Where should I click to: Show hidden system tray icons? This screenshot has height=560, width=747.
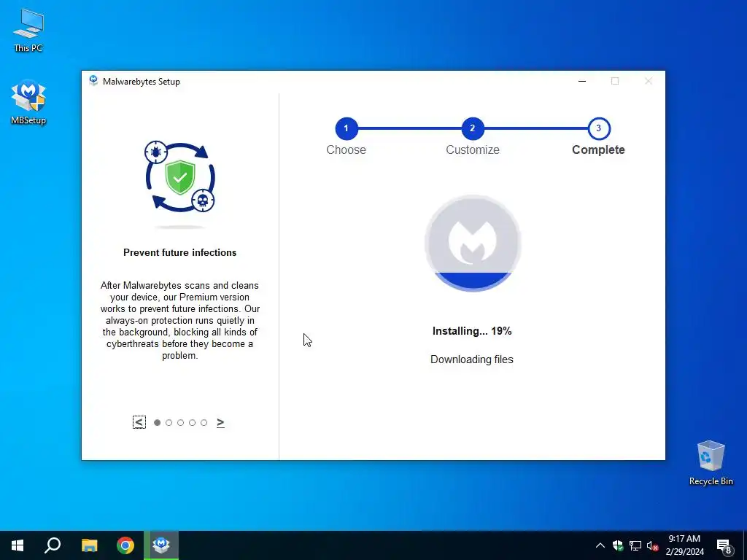tap(600, 545)
